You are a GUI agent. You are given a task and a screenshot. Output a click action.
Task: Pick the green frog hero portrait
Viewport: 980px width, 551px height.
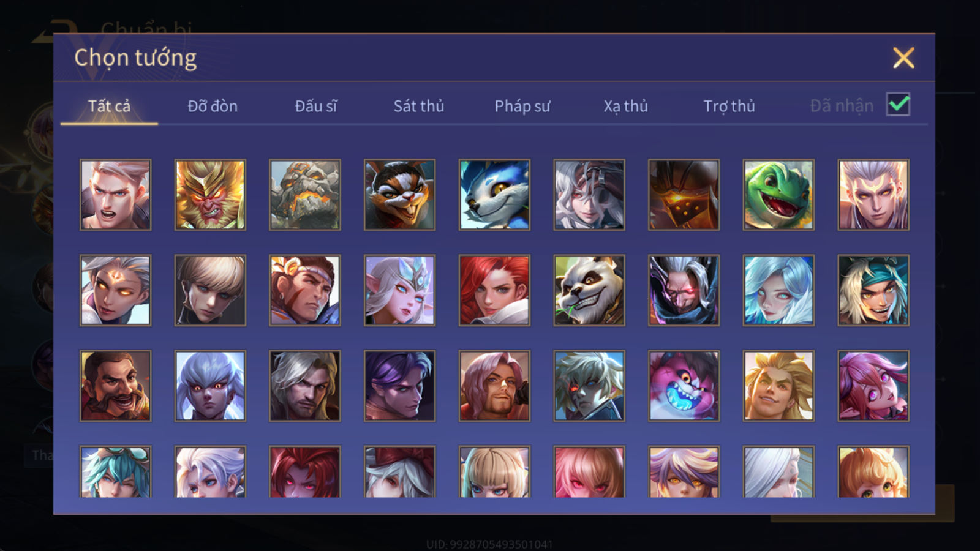click(778, 195)
